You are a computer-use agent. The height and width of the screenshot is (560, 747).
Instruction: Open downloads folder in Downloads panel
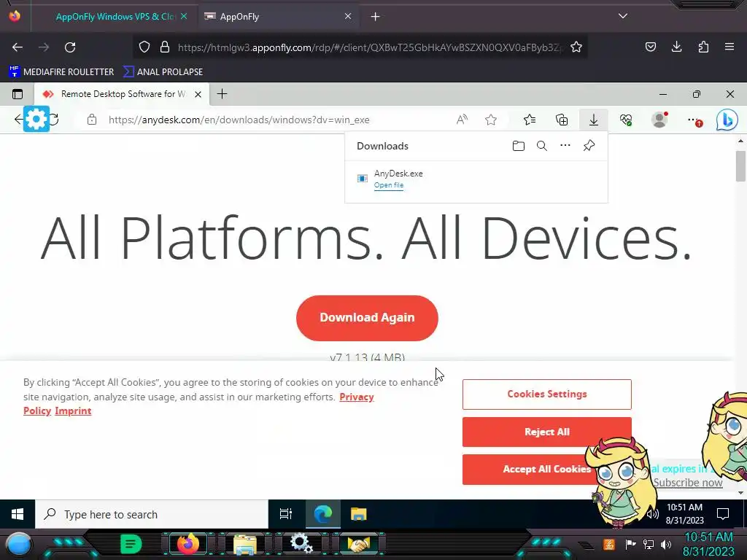click(x=519, y=146)
